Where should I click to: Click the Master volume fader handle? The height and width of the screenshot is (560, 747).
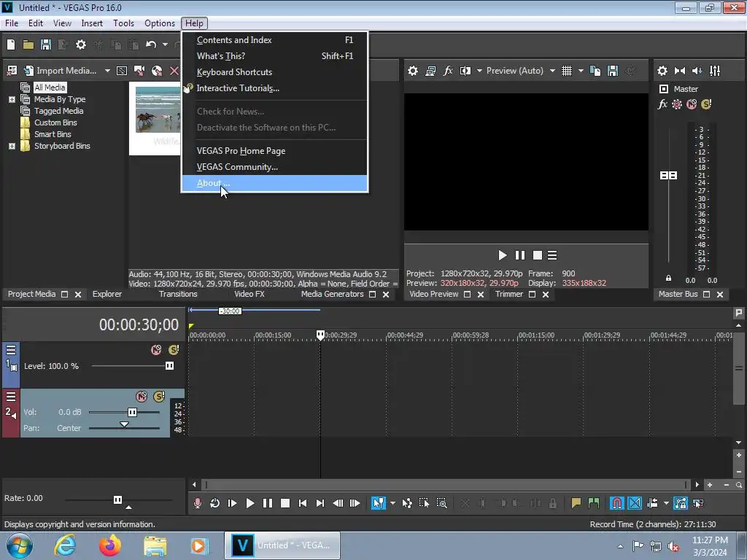coord(668,175)
